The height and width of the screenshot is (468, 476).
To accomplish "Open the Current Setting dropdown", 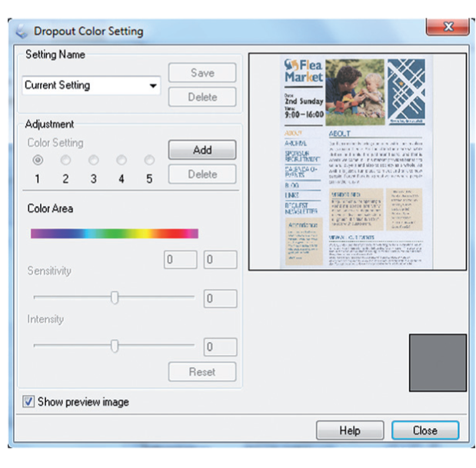I will (91, 85).
